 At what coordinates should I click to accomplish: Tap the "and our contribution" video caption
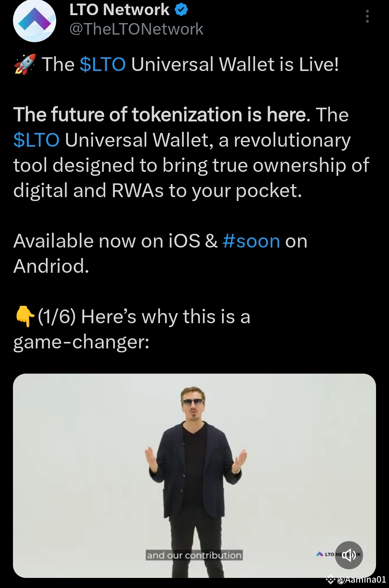[194, 555]
